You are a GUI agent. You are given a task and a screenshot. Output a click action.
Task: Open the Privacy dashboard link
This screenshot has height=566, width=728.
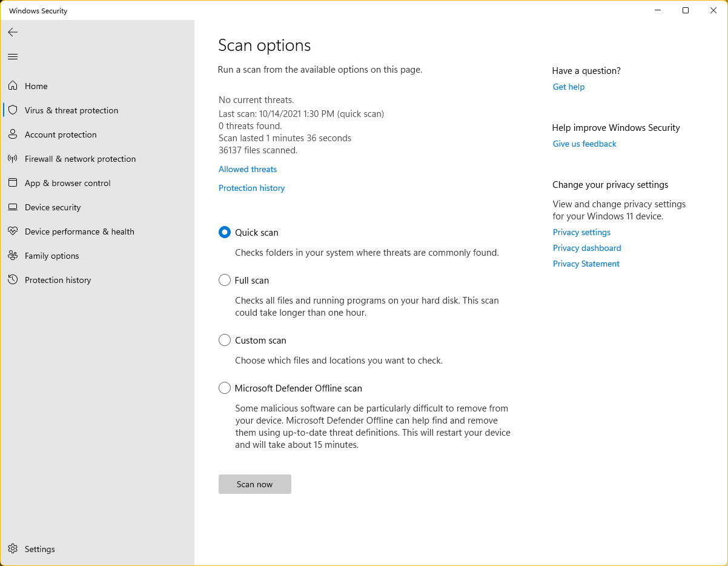[x=587, y=248]
